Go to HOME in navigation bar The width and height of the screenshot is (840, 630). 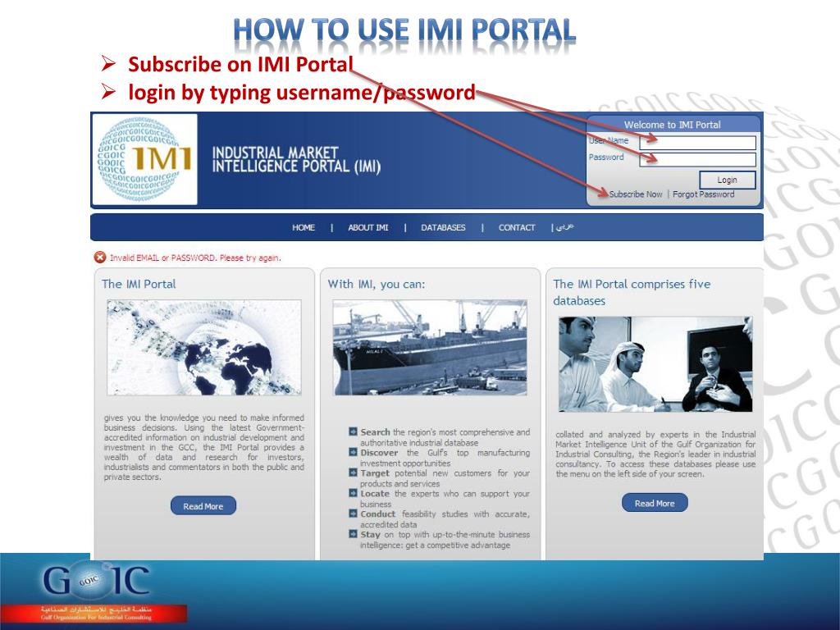pyautogui.click(x=304, y=228)
